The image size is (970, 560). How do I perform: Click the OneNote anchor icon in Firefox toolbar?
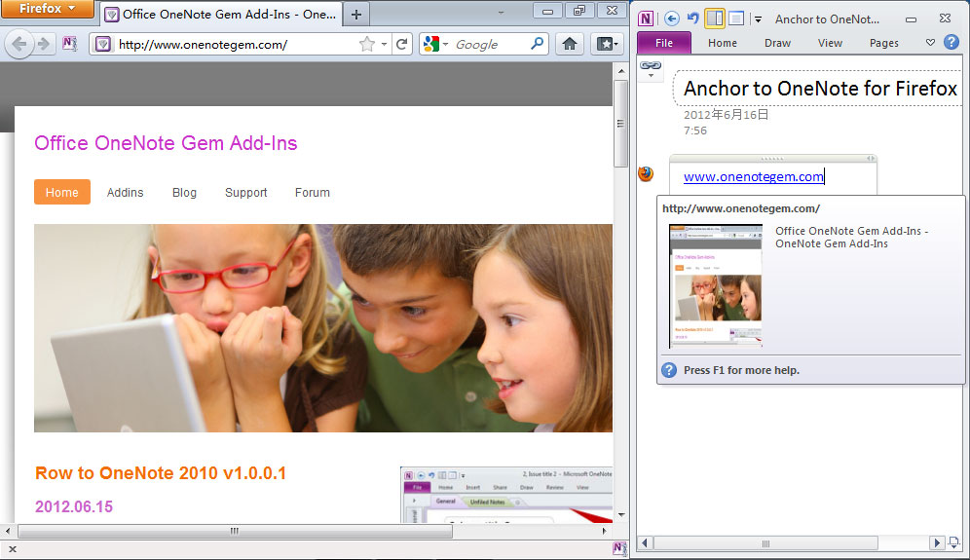[69, 43]
